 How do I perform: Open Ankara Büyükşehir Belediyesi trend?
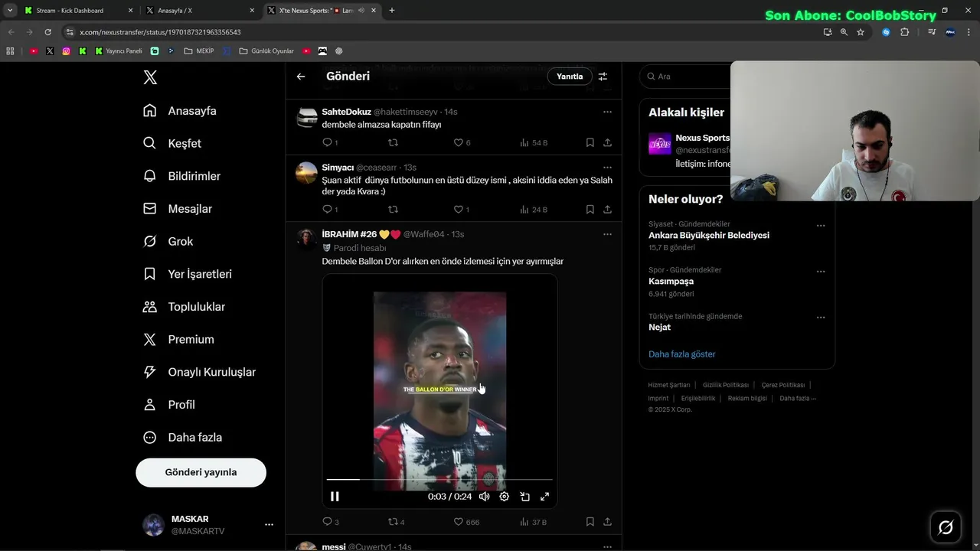click(709, 236)
